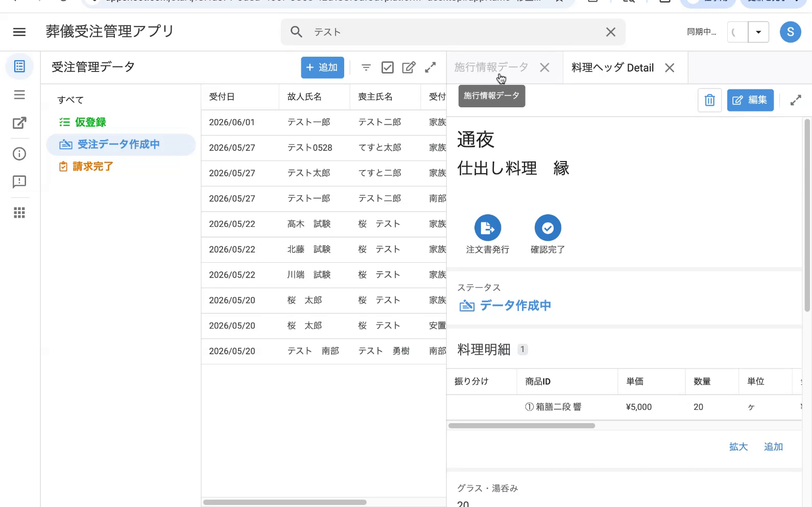The width and height of the screenshot is (812, 507).
Task: Open the info circle sidebar icon
Action: [x=19, y=154]
